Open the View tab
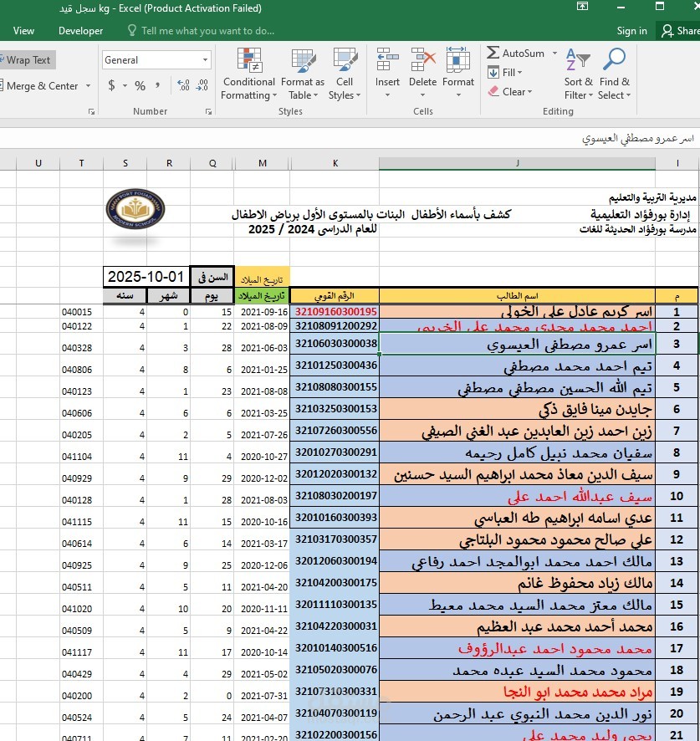The height and width of the screenshot is (741, 700). pos(23,31)
